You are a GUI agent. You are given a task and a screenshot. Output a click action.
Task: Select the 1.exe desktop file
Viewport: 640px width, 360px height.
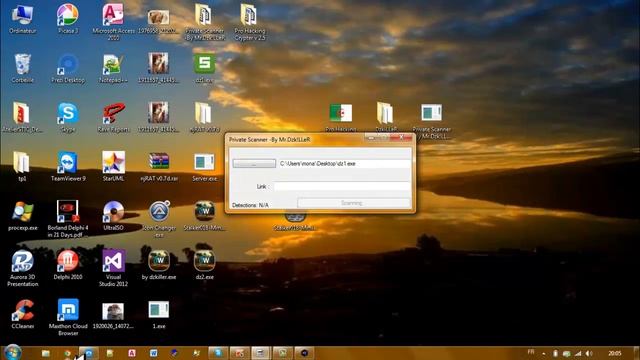coord(159,314)
